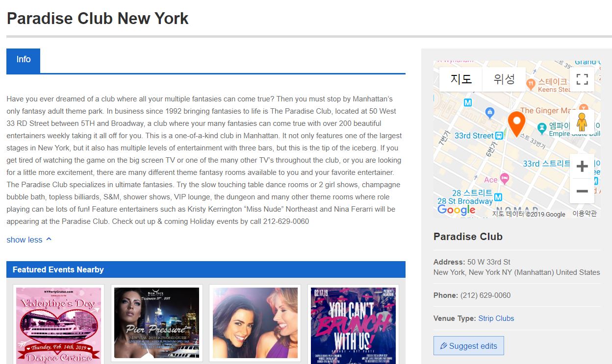This screenshot has height=364, width=612.
Task: Click the Keens Steakhouse restaurant marker
Action: [x=530, y=84]
